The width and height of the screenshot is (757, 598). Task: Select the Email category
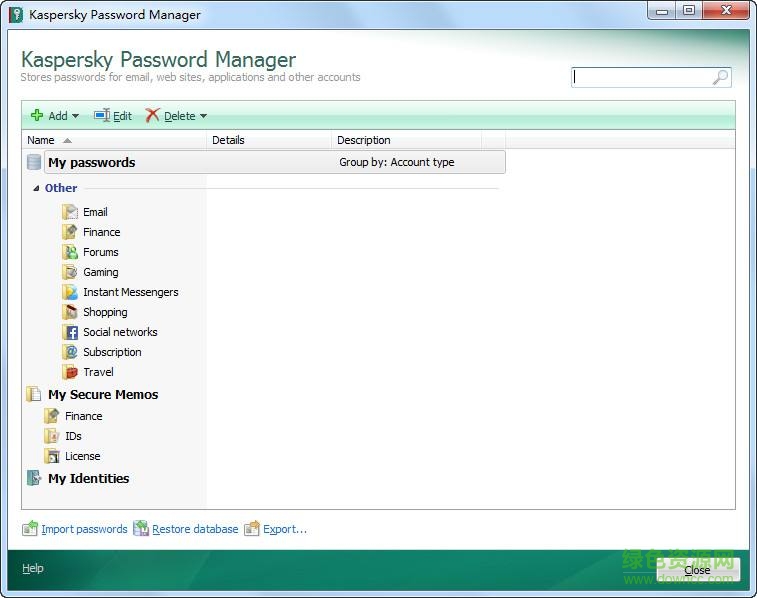(95, 212)
